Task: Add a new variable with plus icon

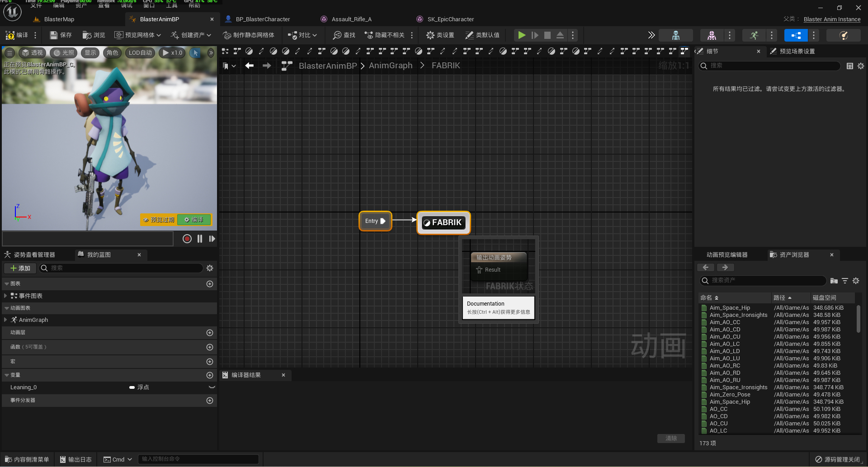Action: point(210,375)
